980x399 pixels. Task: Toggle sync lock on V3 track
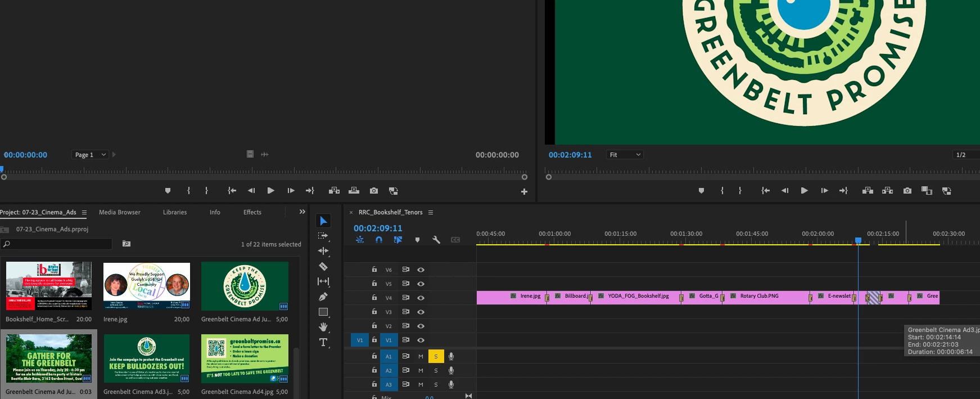tap(405, 312)
